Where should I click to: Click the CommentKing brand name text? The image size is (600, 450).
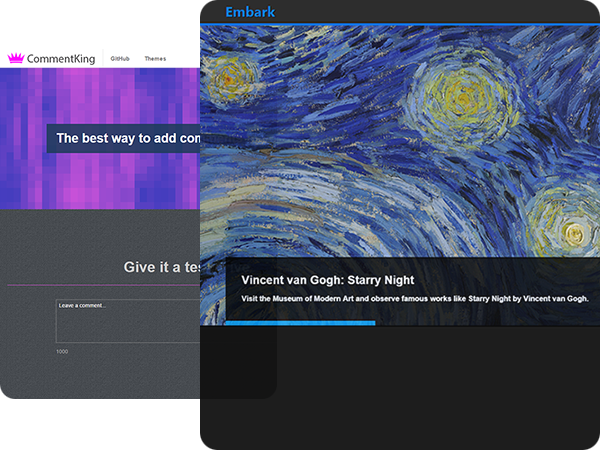[61, 59]
